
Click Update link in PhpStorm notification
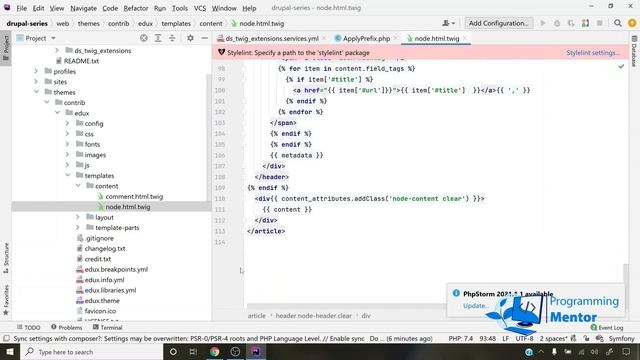click(x=475, y=306)
